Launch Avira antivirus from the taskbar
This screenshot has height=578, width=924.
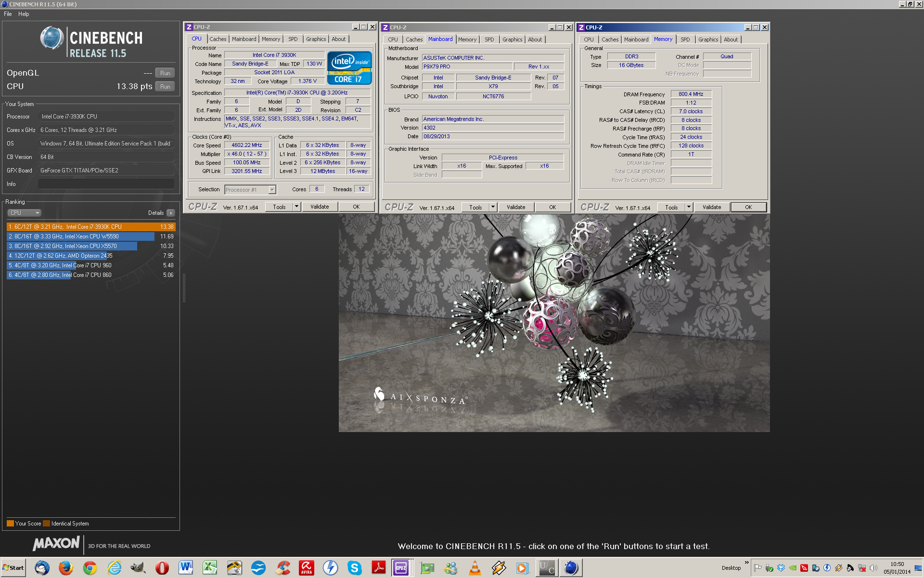(307, 568)
